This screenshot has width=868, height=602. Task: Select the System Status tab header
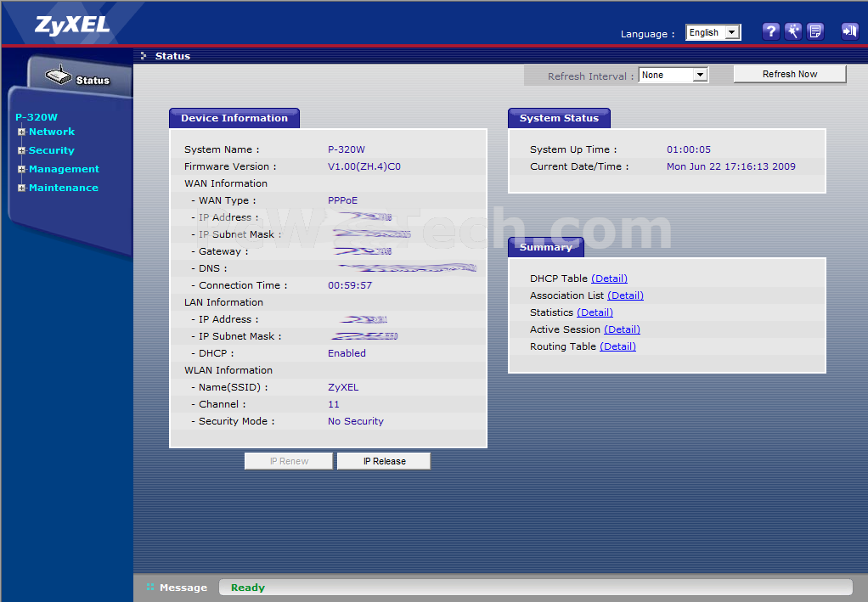pyautogui.click(x=559, y=118)
